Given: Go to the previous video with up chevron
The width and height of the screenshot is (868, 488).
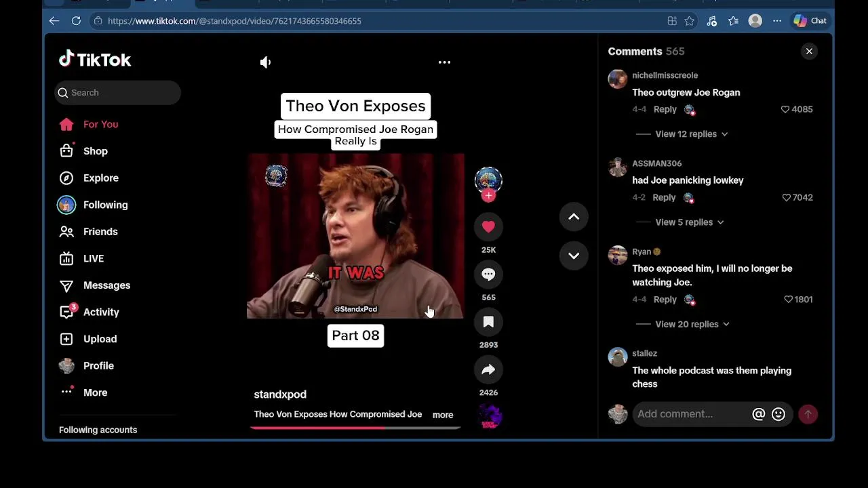Looking at the screenshot, I should pos(574,217).
